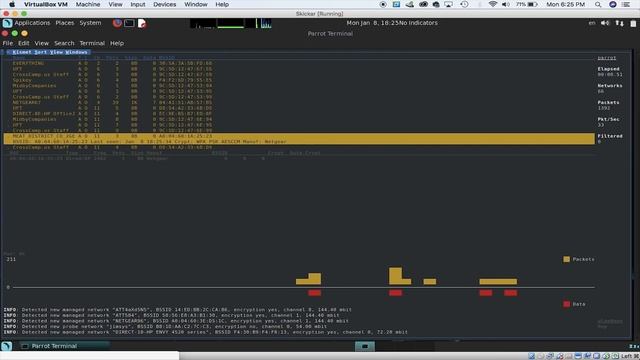Open the VirtualBox Machine menu
This screenshot has width=640, height=360.
coord(88,4)
